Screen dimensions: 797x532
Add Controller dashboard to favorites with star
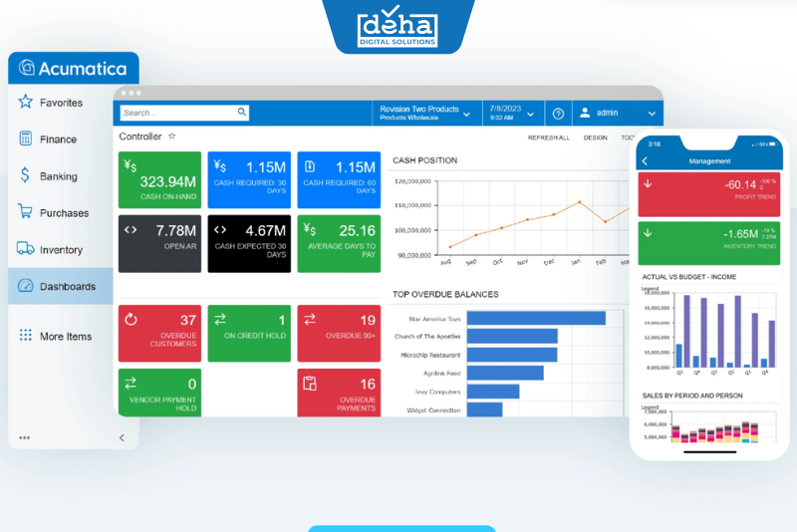pyautogui.click(x=172, y=135)
